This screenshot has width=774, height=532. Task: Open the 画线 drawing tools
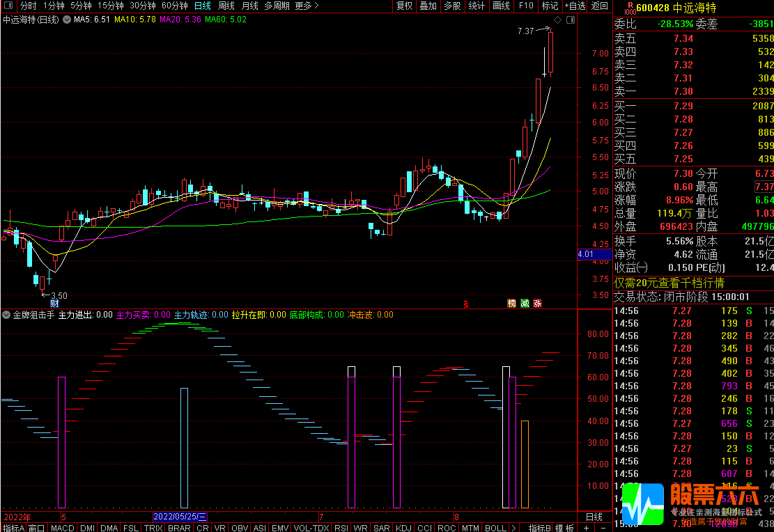tap(501, 6)
